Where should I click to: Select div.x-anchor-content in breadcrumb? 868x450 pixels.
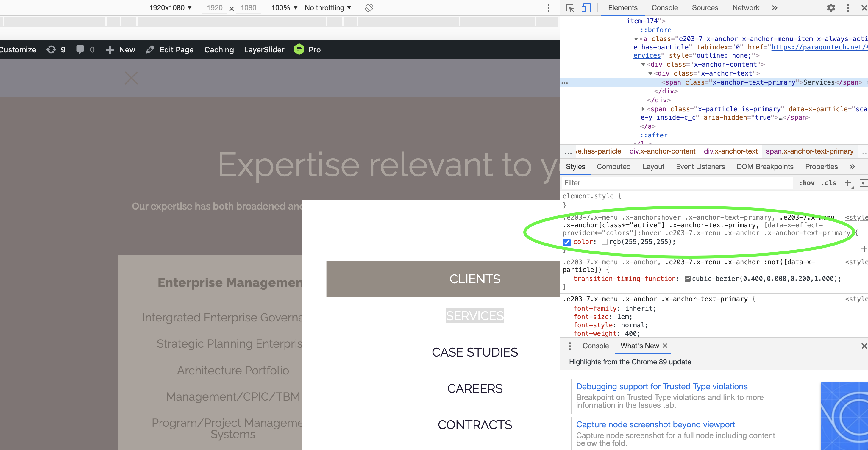(x=662, y=151)
